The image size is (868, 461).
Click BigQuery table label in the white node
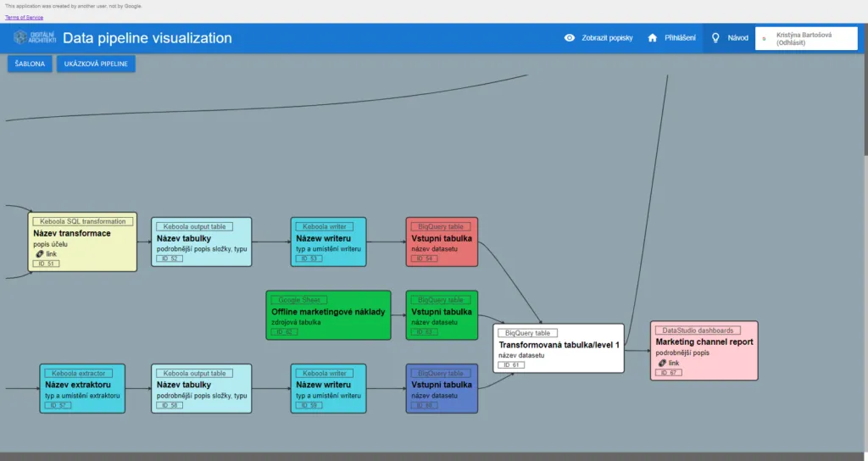pos(527,333)
